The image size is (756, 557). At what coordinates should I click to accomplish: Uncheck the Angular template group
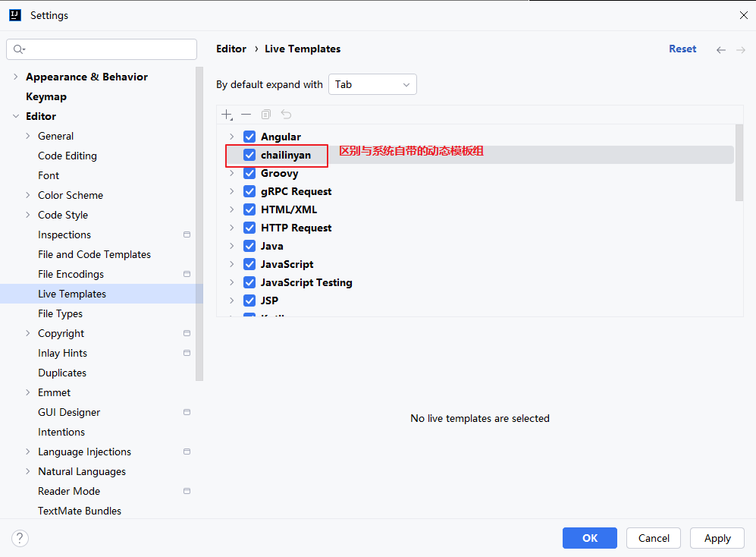click(249, 137)
